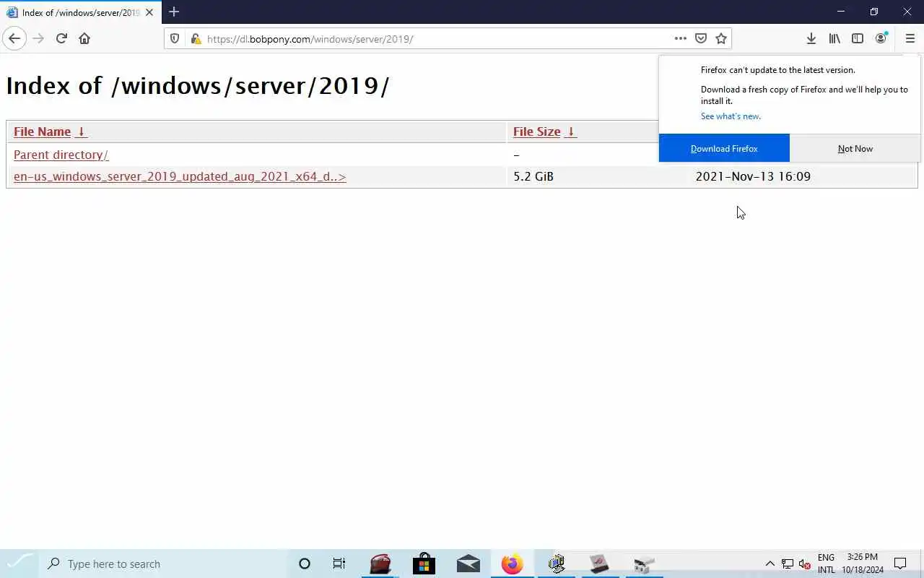
Task: Click the 5.2 GiB file size cell
Action: point(533,176)
